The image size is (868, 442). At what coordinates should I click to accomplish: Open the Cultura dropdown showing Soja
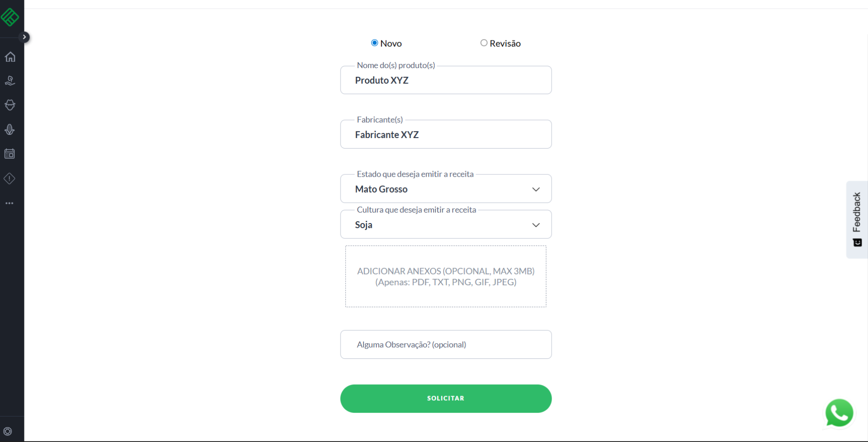446,225
